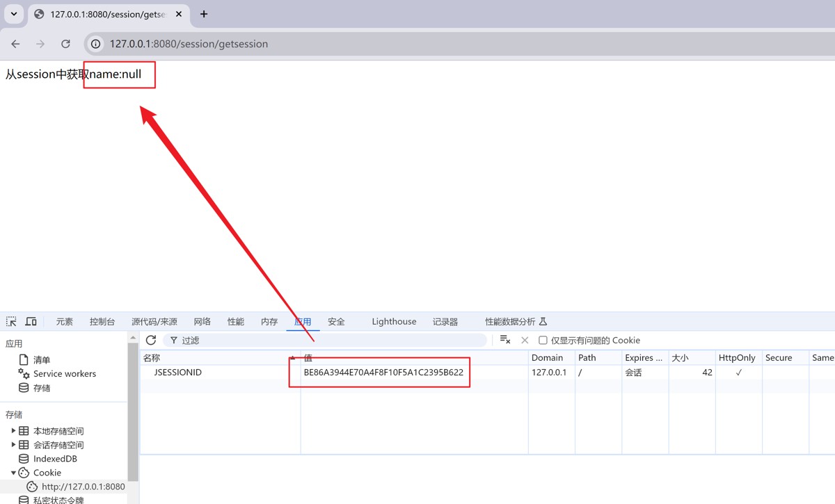Expand the 会话存储空间 tree node
Image resolution: width=835 pixels, height=504 pixels.
13,445
